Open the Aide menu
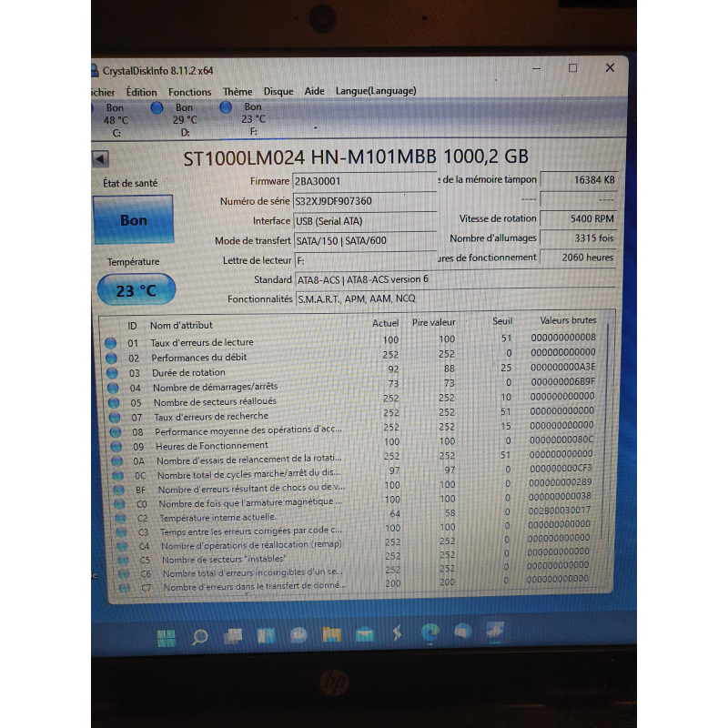The width and height of the screenshot is (728, 728). (x=314, y=91)
